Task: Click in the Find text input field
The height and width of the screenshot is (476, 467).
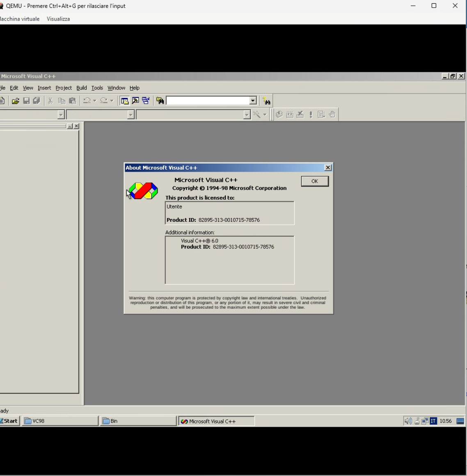Action: point(208,101)
